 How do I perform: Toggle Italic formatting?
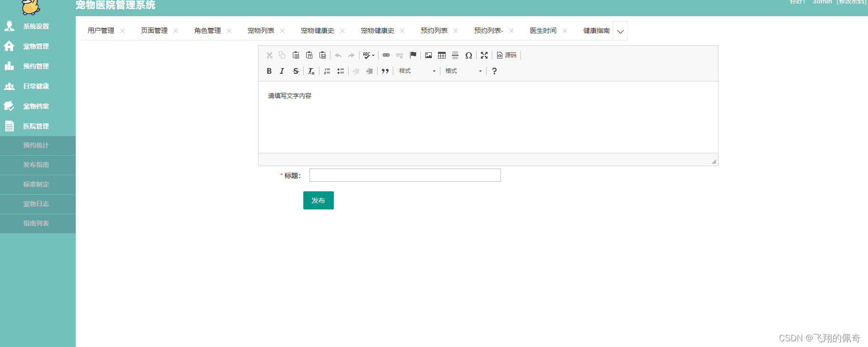(282, 71)
